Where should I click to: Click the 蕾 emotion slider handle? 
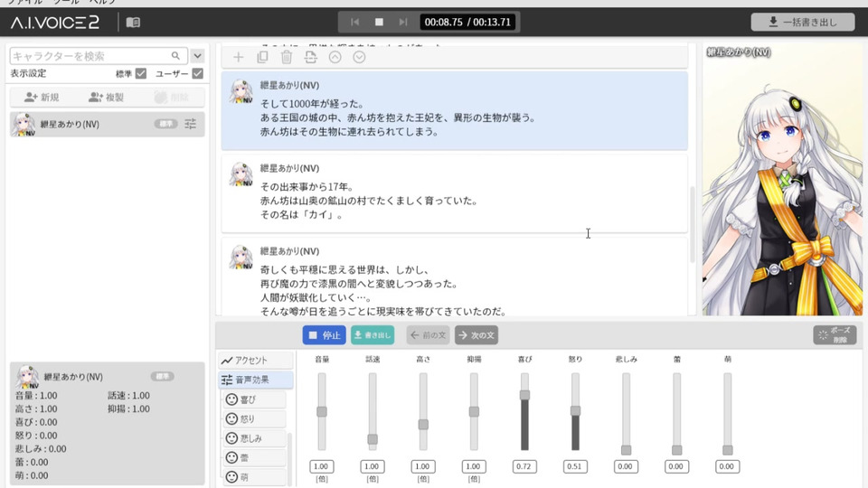676,450
